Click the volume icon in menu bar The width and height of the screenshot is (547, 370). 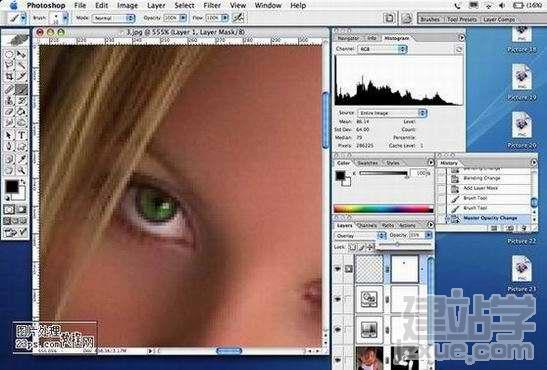click(502, 6)
